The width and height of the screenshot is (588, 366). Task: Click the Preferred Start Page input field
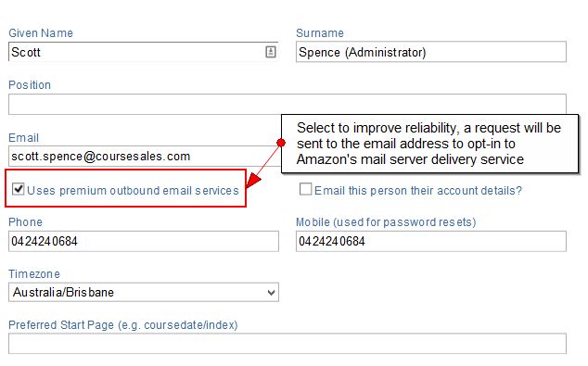click(288, 344)
